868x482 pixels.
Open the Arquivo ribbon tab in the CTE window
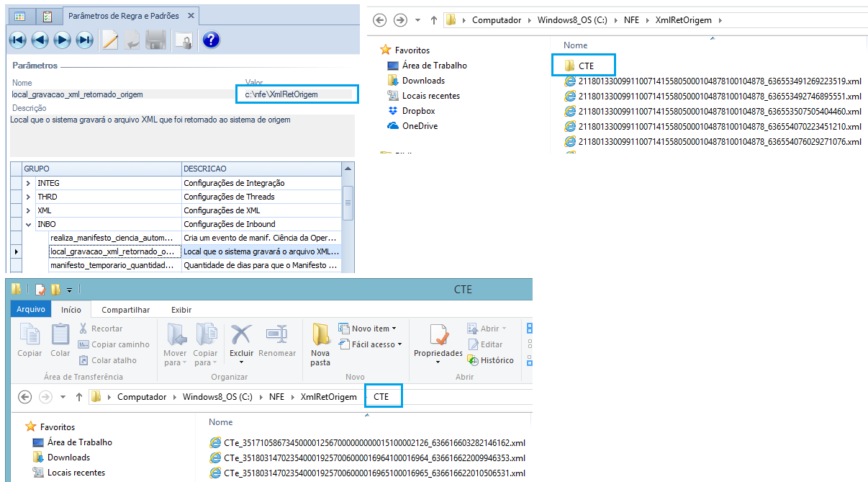pyautogui.click(x=31, y=310)
